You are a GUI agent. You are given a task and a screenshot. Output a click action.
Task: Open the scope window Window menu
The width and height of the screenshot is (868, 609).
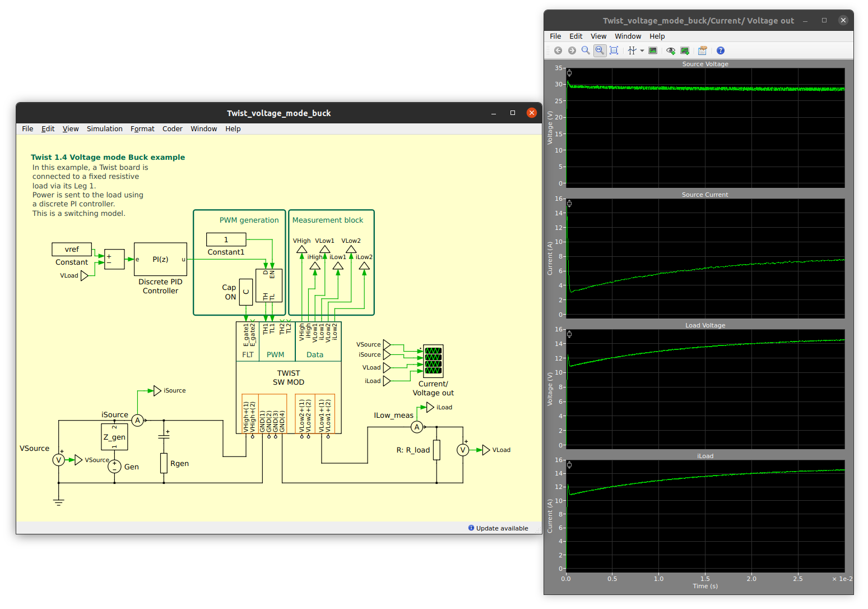pyautogui.click(x=628, y=36)
